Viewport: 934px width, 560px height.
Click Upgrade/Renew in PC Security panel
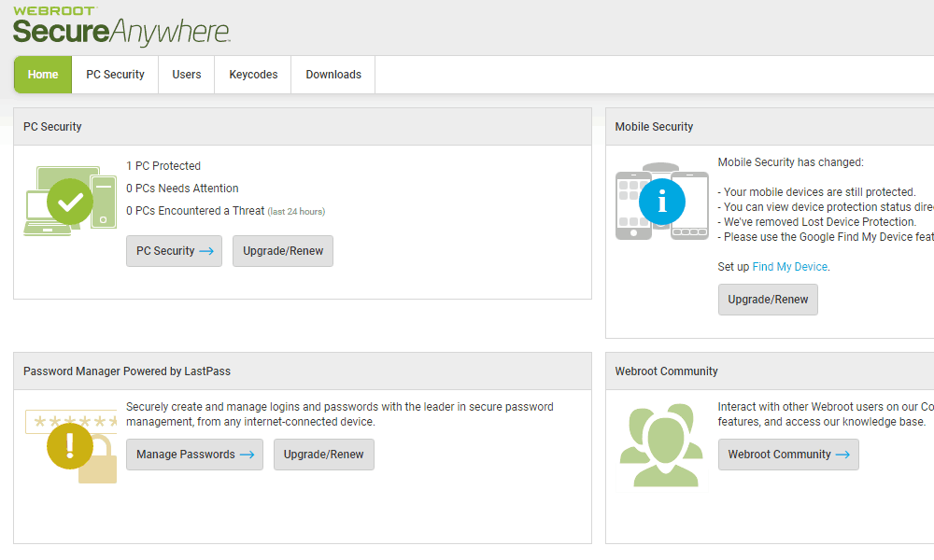(283, 251)
